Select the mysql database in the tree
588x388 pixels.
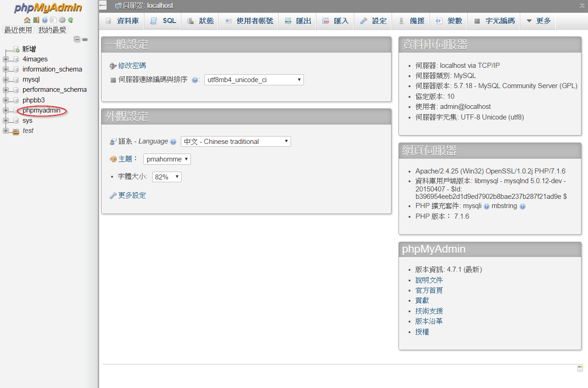[x=31, y=79]
